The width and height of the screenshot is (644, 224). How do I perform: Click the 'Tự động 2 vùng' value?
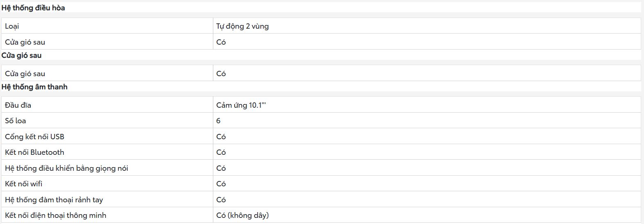pyautogui.click(x=242, y=26)
